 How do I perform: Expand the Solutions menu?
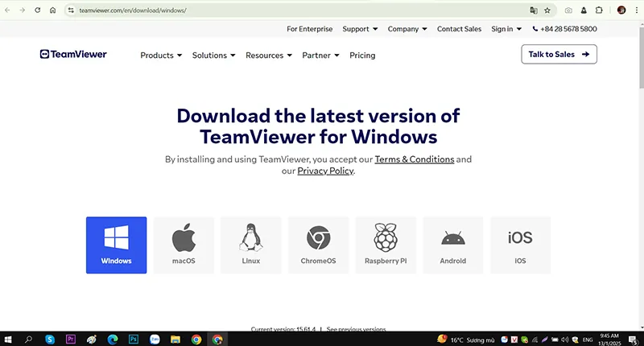pos(213,56)
